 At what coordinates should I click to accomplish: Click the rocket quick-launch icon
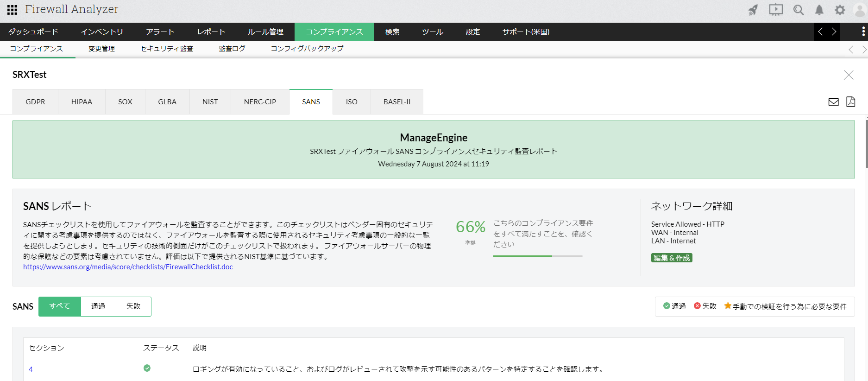(753, 10)
